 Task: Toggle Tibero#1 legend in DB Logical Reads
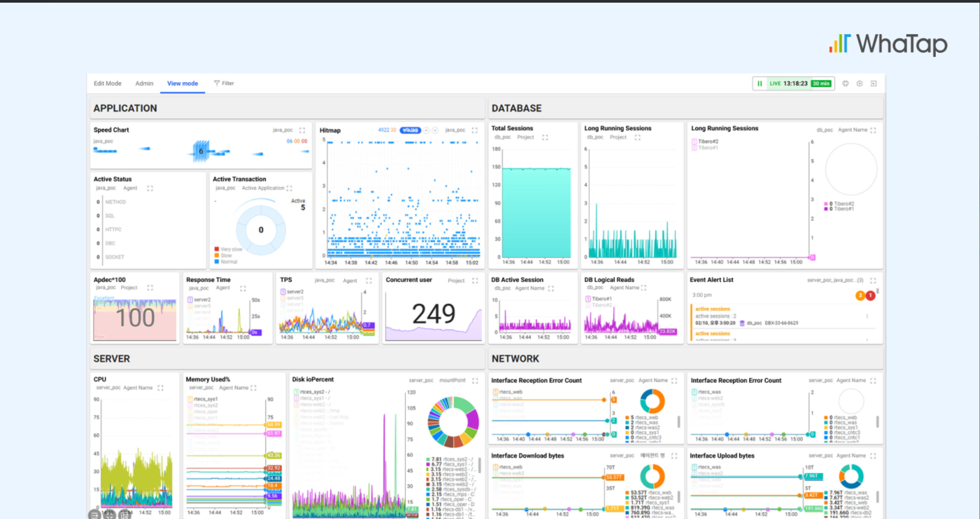coord(599,299)
